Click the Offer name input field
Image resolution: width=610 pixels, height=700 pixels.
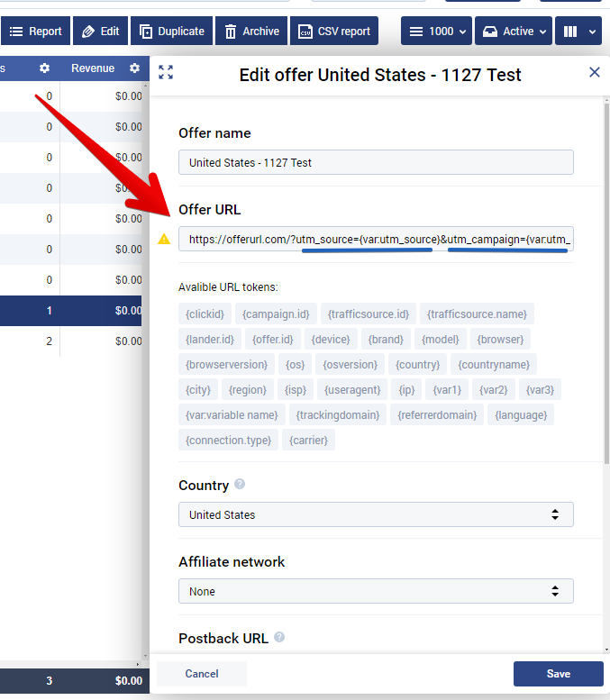(x=376, y=162)
